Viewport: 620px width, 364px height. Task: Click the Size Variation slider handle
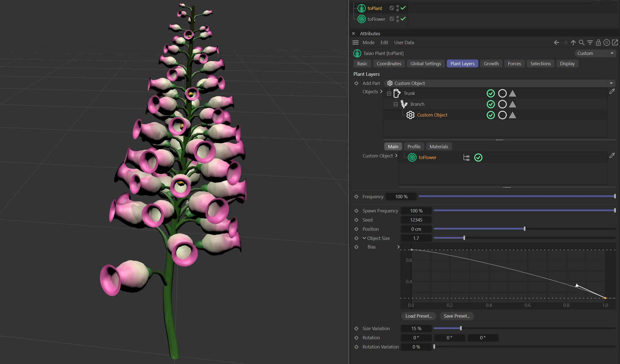coord(461,328)
